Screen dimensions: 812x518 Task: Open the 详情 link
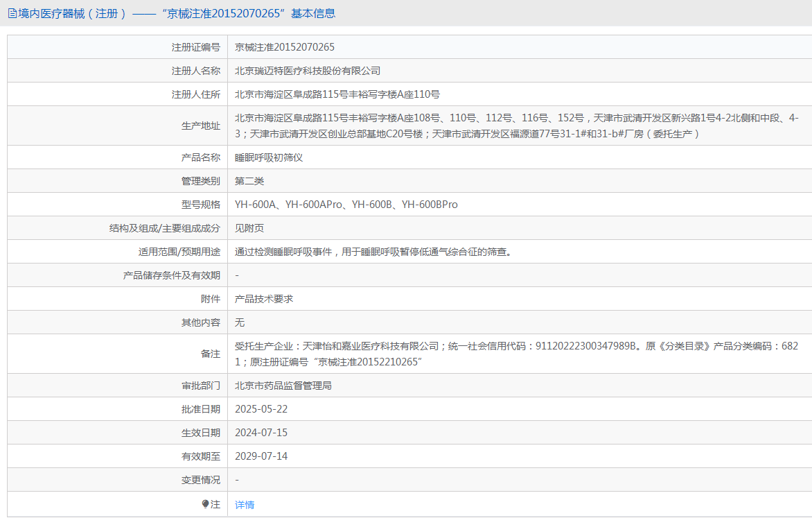click(x=245, y=505)
